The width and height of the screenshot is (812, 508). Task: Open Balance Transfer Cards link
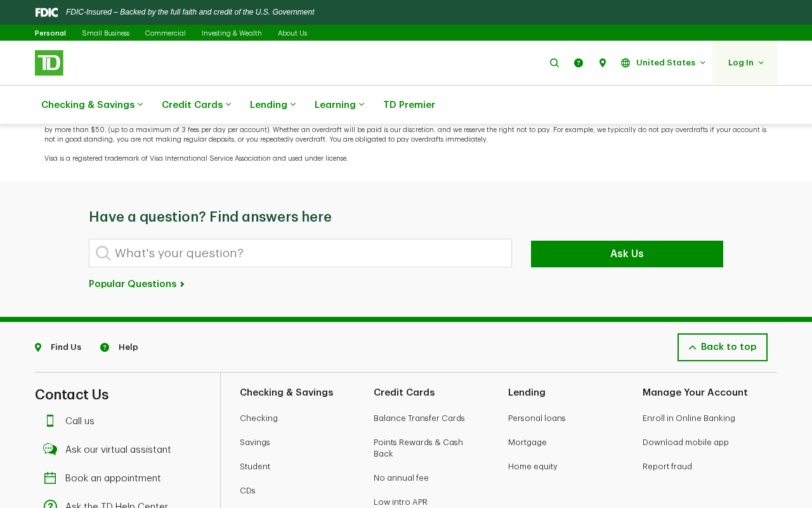(x=419, y=418)
